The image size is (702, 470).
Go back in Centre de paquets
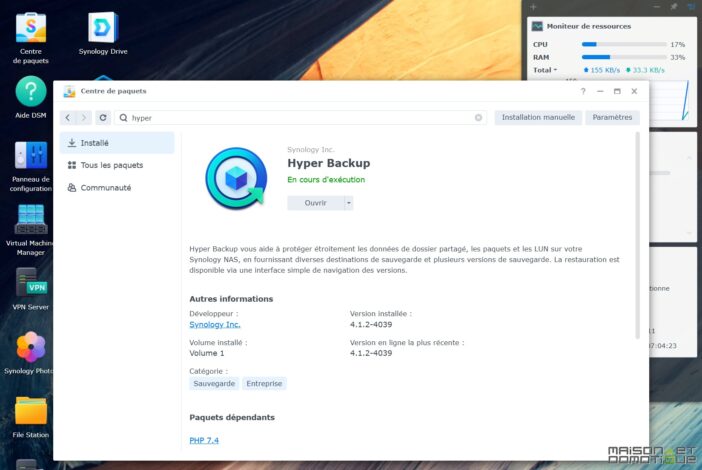click(x=68, y=118)
